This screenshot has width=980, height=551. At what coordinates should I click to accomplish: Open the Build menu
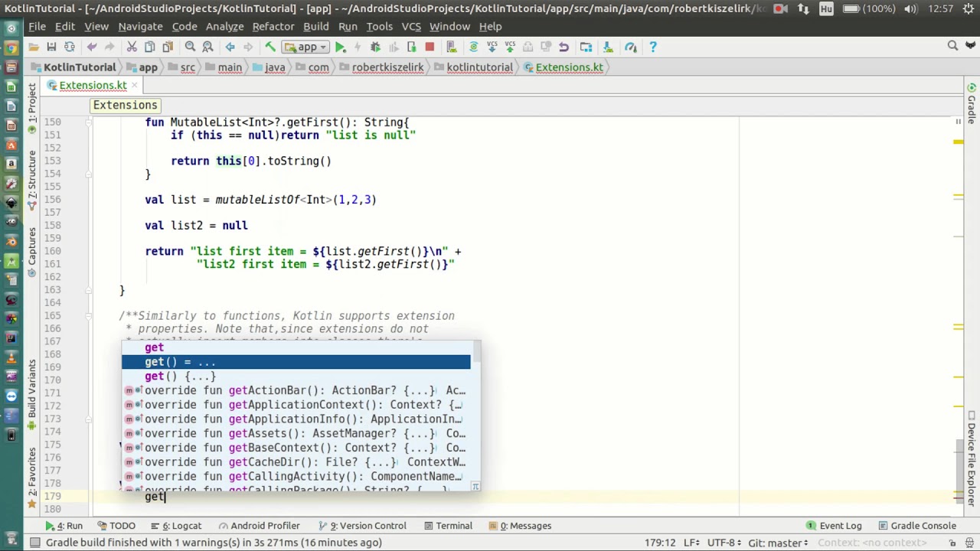pos(316,26)
